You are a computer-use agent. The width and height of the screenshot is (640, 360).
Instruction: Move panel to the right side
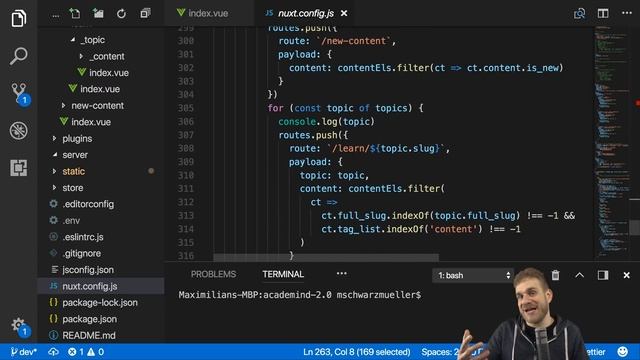pos(603,275)
